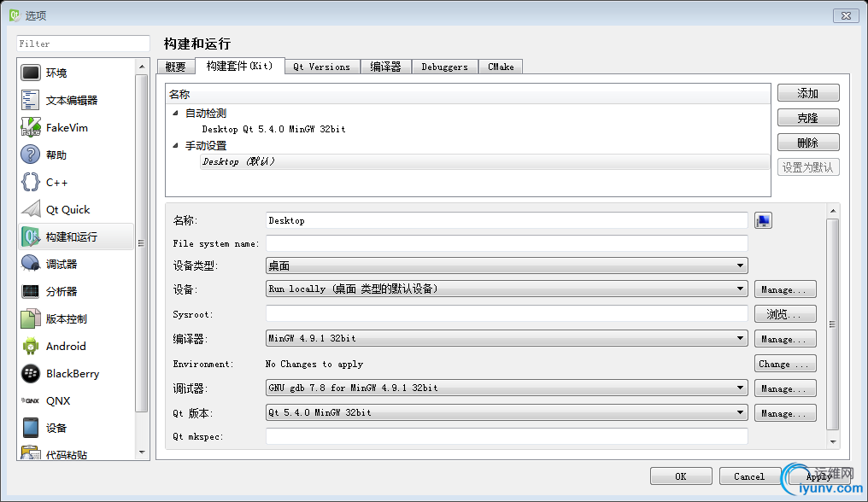Confirm with the OK button

coord(681,476)
